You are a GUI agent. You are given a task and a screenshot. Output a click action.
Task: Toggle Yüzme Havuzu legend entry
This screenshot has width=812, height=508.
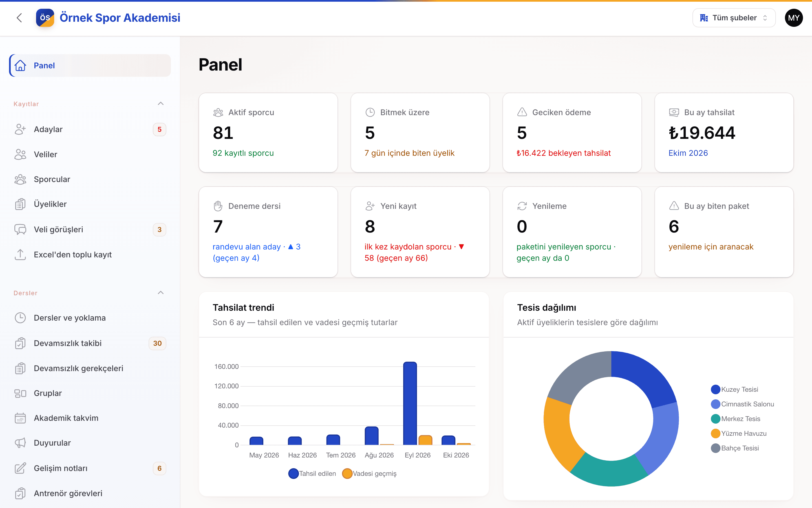(738, 433)
